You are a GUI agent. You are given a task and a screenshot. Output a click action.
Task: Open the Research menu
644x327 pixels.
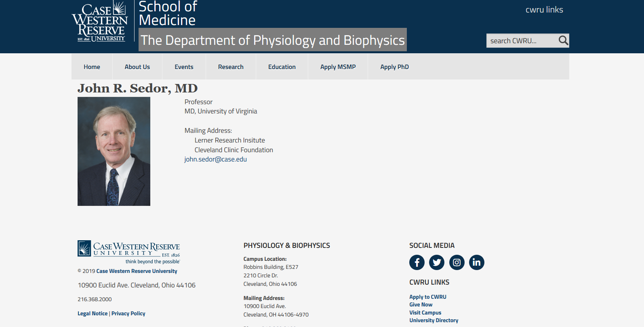pos(231,67)
